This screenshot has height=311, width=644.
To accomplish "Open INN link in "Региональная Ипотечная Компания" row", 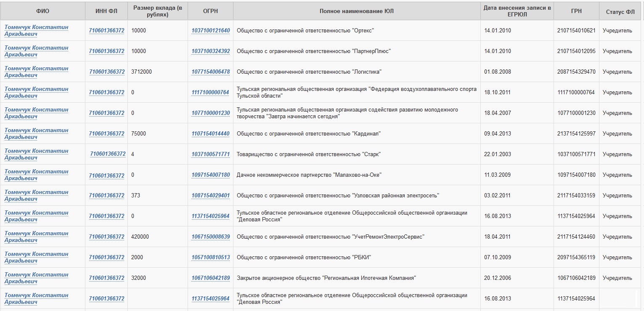I will [106, 278].
